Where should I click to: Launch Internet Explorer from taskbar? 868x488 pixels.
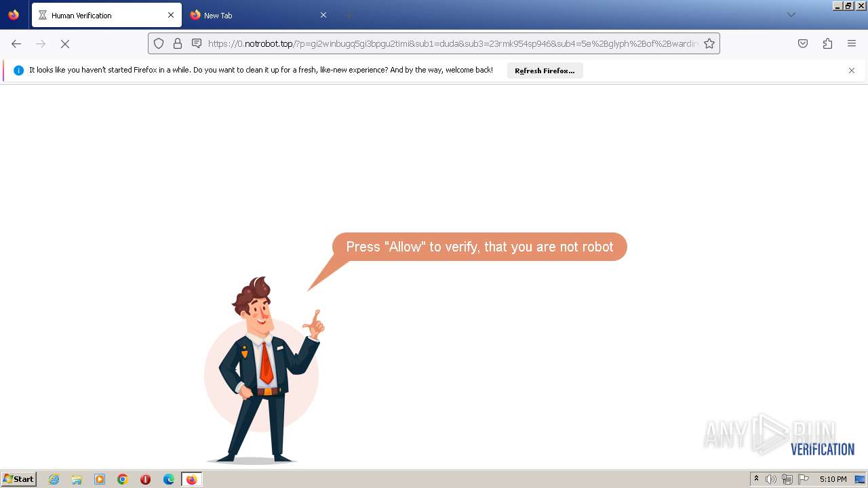(54, 479)
